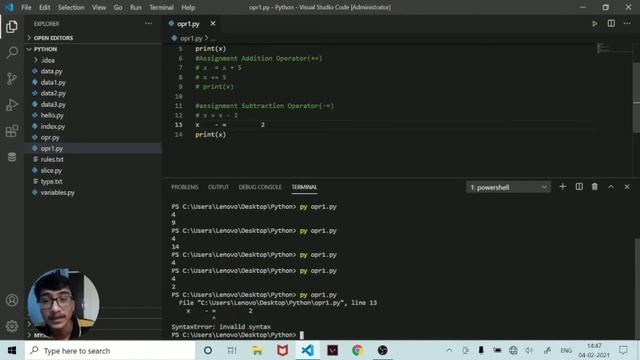
Task: Open the OBS icon on taskbar
Action: click(382, 350)
